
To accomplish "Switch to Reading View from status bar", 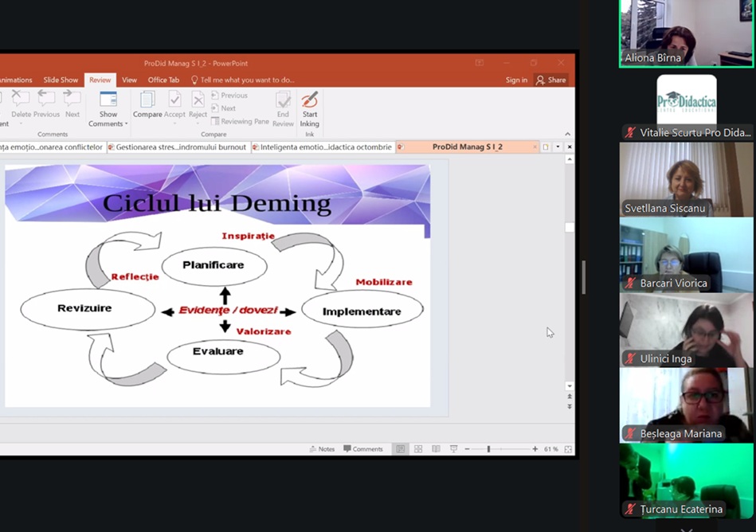I will (436, 449).
